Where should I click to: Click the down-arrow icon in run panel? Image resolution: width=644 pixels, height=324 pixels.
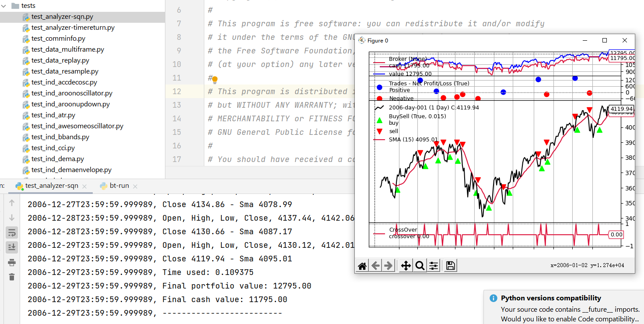coord(12,218)
